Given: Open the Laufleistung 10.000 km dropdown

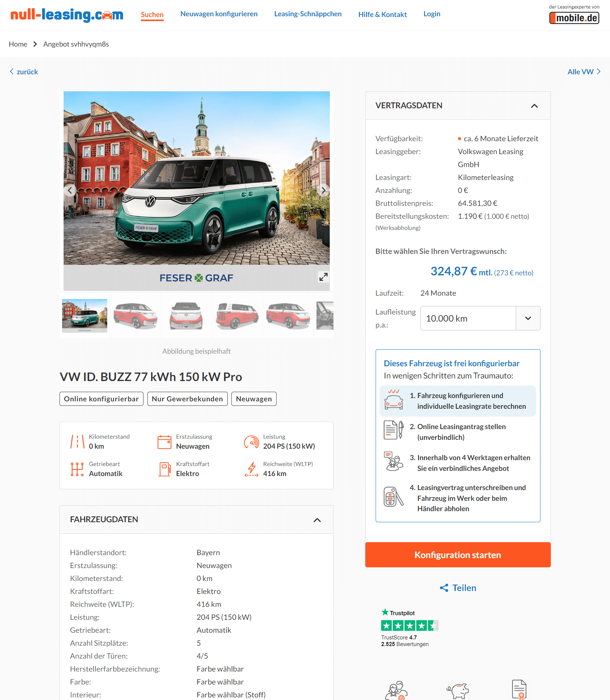Looking at the screenshot, I should click(x=480, y=318).
